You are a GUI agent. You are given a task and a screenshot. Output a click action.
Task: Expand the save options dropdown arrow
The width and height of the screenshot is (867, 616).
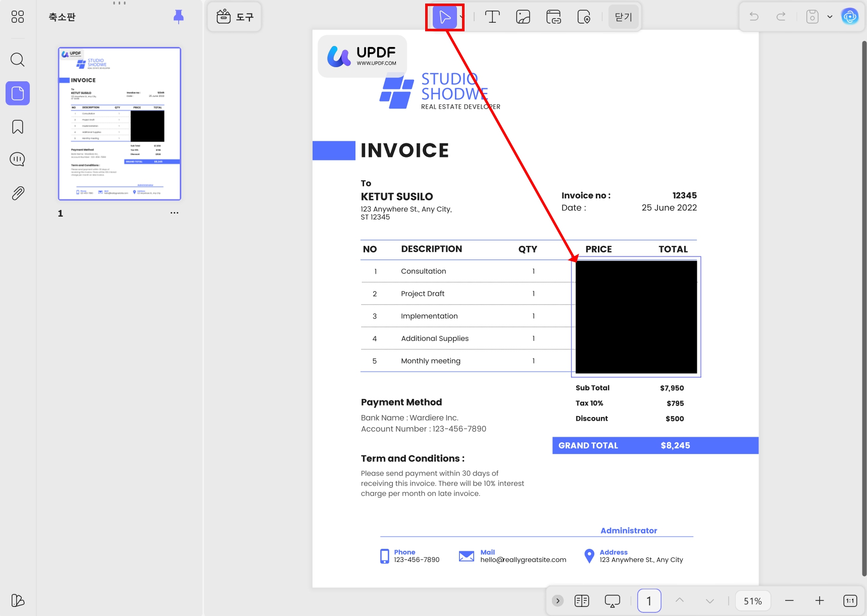coord(830,17)
